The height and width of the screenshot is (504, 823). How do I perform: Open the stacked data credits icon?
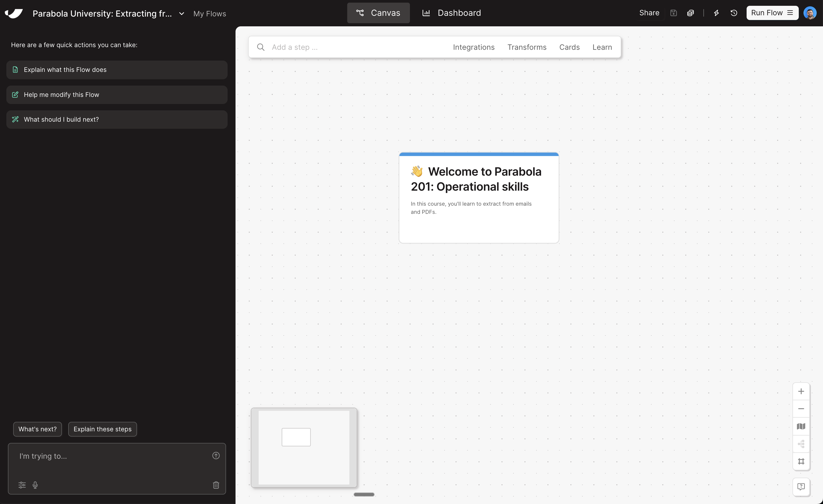click(690, 13)
